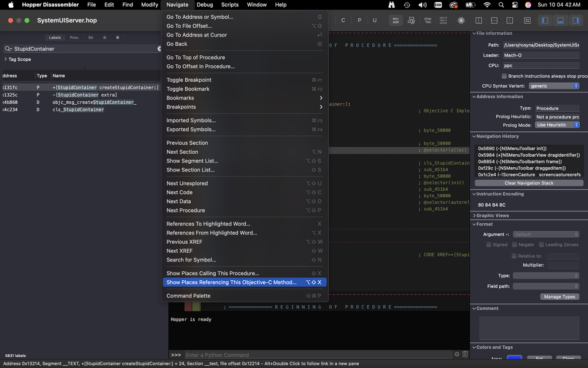
Task: Mark as undefined with the U toolbar button
Action: (x=375, y=20)
